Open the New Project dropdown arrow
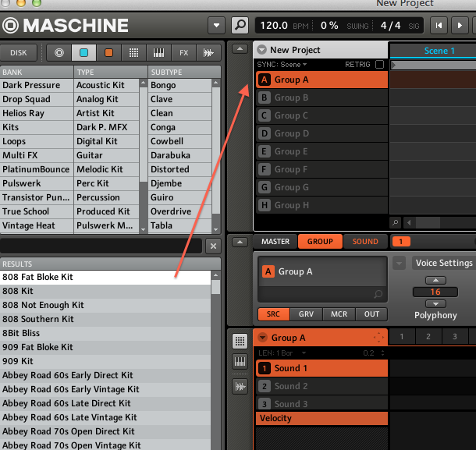The width and height of the screenshot is (476, 450). click(x=261, y=49)
